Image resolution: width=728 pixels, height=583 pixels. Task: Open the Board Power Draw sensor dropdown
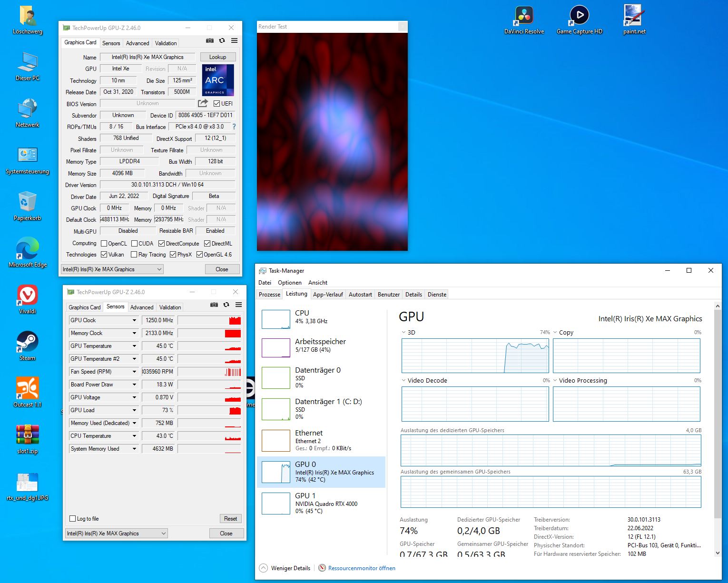coord(134,385)
